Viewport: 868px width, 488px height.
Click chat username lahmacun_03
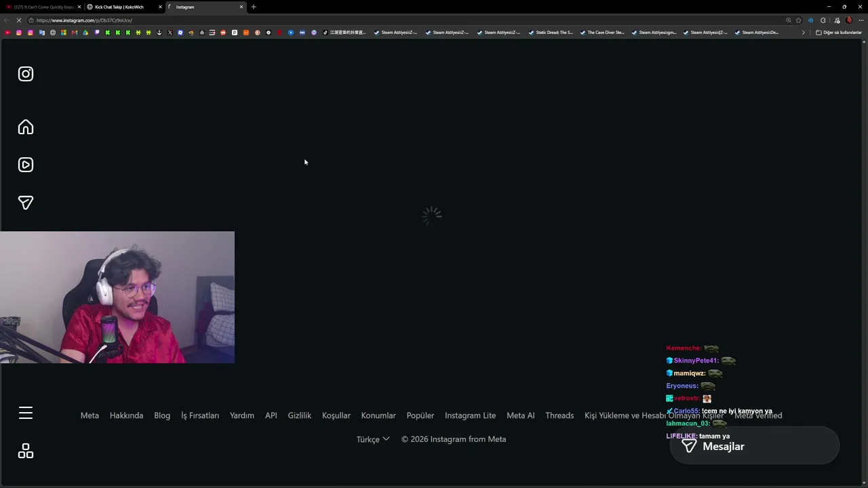pos(688,424)
